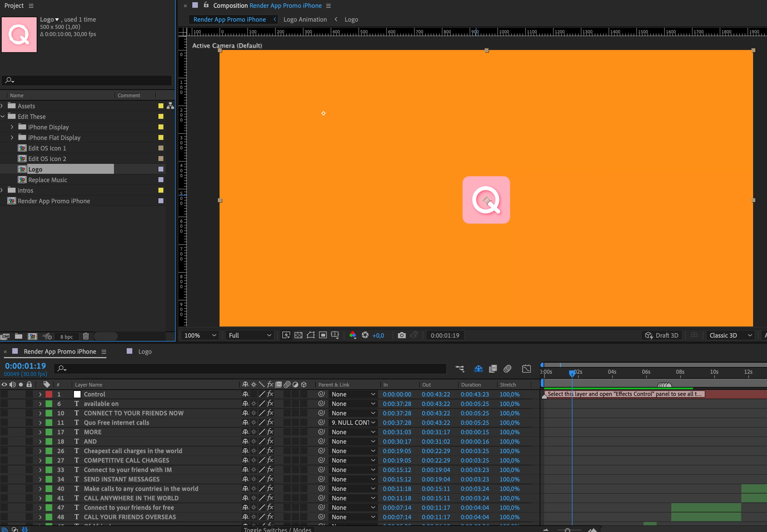Click reset exposure icon
The image size is (767, 532).
pyautogui.click(x=365, y=335)
